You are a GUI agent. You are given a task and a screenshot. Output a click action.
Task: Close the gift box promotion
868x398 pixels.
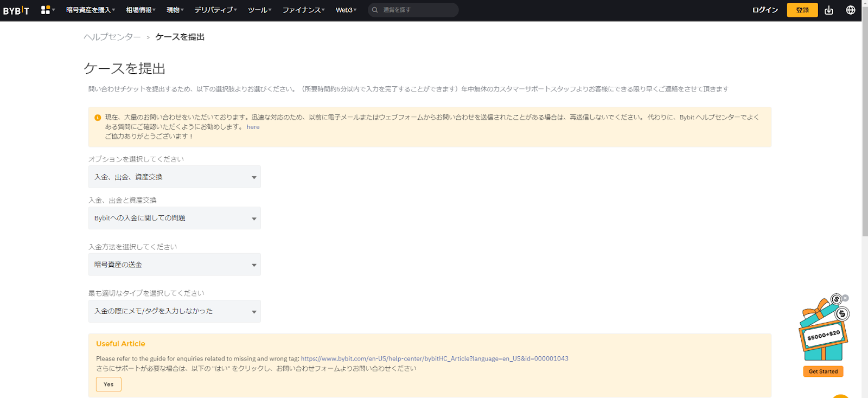click(845, 298)
